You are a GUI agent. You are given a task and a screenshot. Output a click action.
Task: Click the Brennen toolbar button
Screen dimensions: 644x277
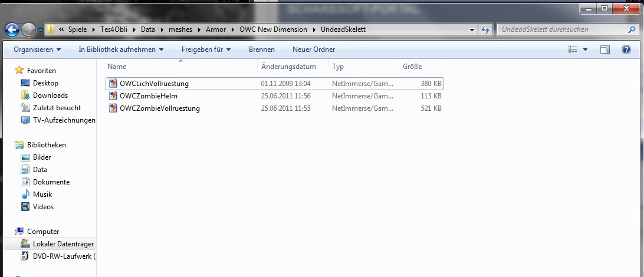coord(261,50)
